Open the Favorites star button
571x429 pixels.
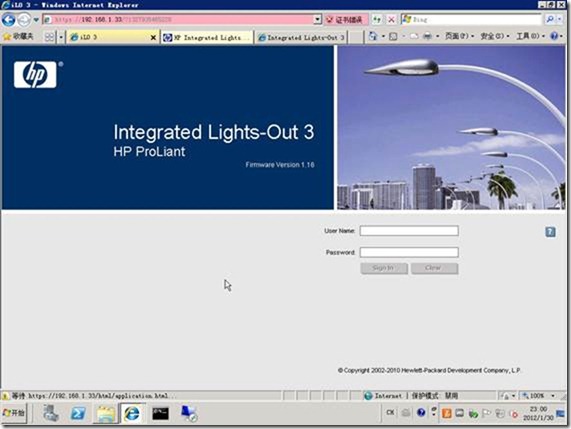point(18,36)
